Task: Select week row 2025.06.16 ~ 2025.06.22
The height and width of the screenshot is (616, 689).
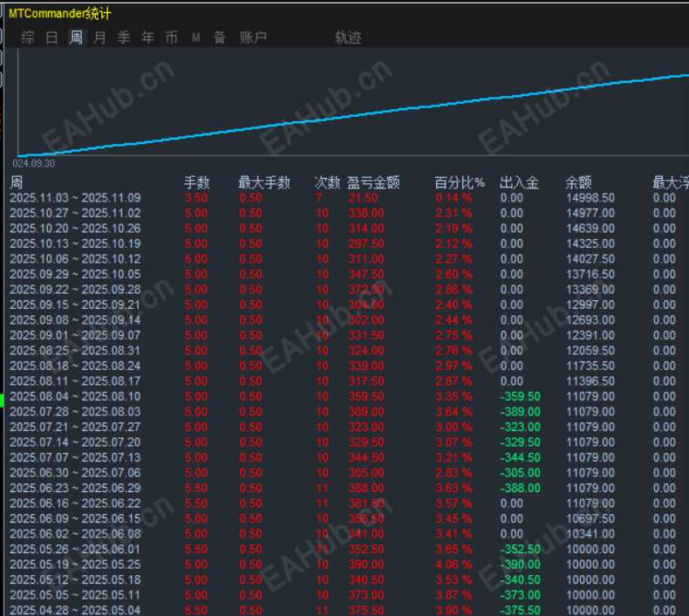Action: click(x=347, y=503)
